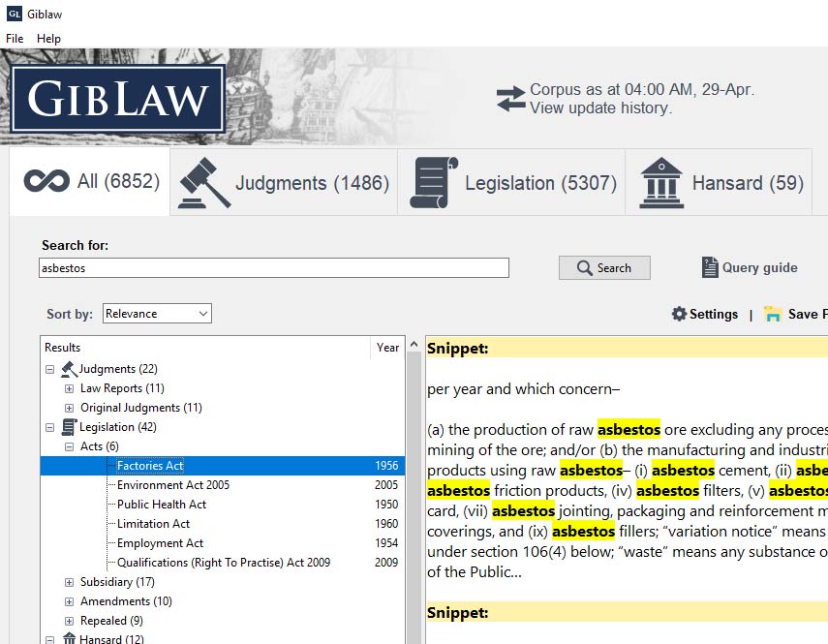828x644 pixels.
Task: Select the Acts (6) tree label
Action: tap(100, 446)
